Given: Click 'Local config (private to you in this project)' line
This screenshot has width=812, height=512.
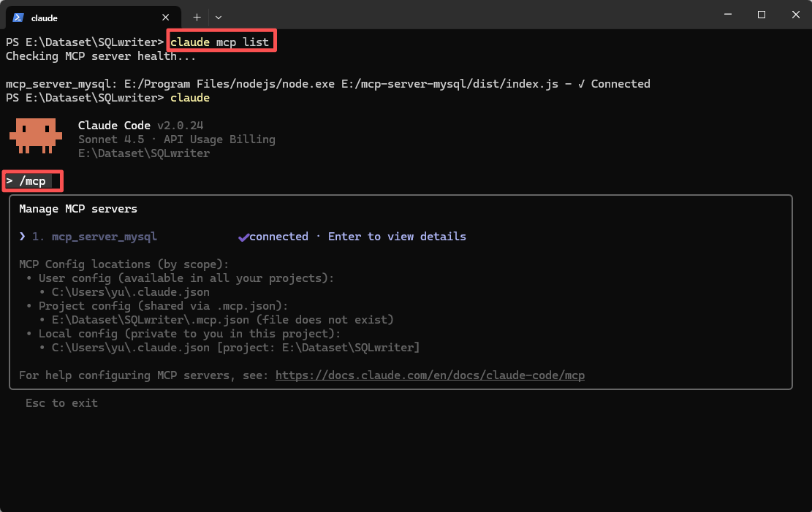Looking at the screenshot, I should (x=189, y=334).
